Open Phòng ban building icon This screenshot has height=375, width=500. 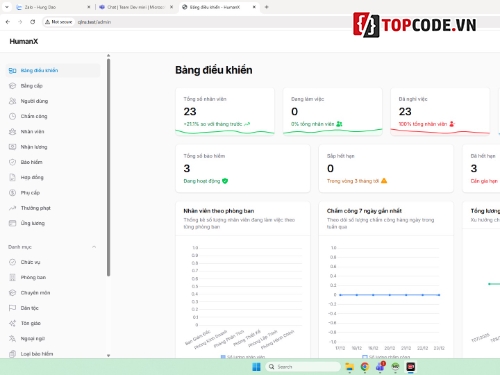pos(12,277)
